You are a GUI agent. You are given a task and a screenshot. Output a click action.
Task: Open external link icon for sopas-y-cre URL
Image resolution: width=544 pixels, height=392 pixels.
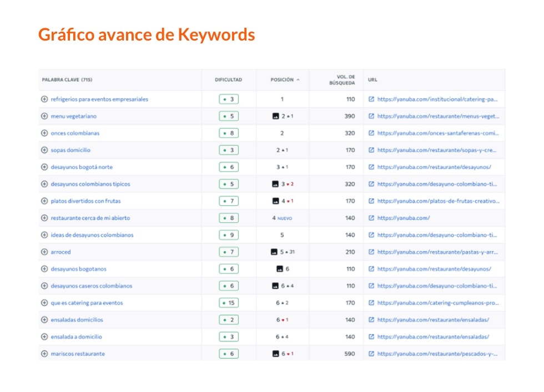(371, 150)
